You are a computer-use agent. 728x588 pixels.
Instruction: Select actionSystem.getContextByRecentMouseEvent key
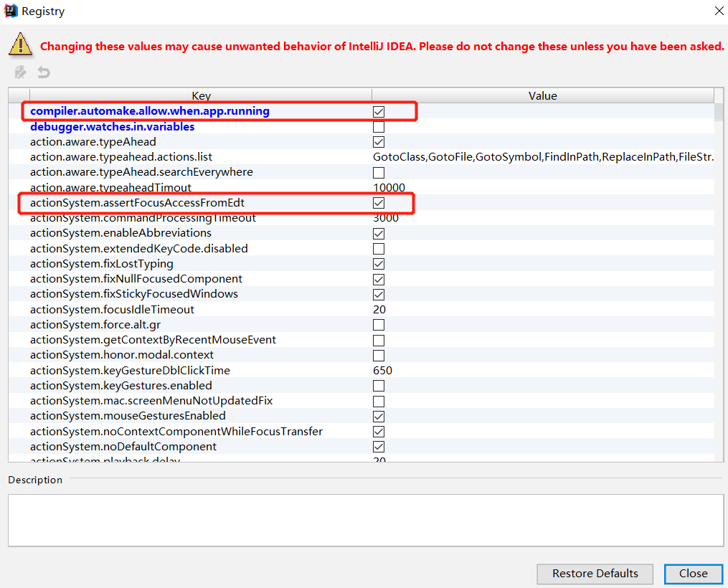click(x=153, y=340)
